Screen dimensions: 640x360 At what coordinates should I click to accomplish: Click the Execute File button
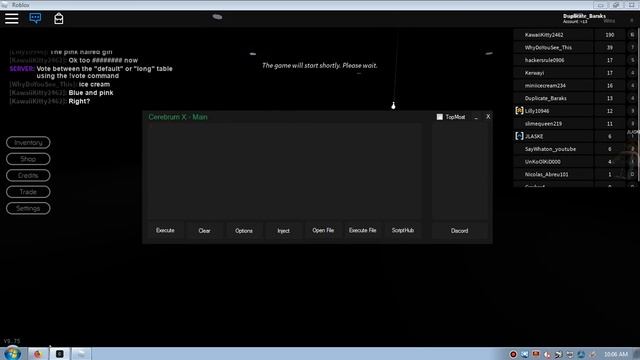362,231
